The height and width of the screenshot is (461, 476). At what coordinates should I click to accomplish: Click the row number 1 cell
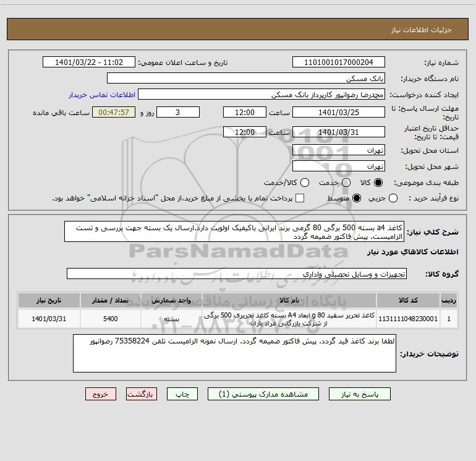click(x=449, y=319)
